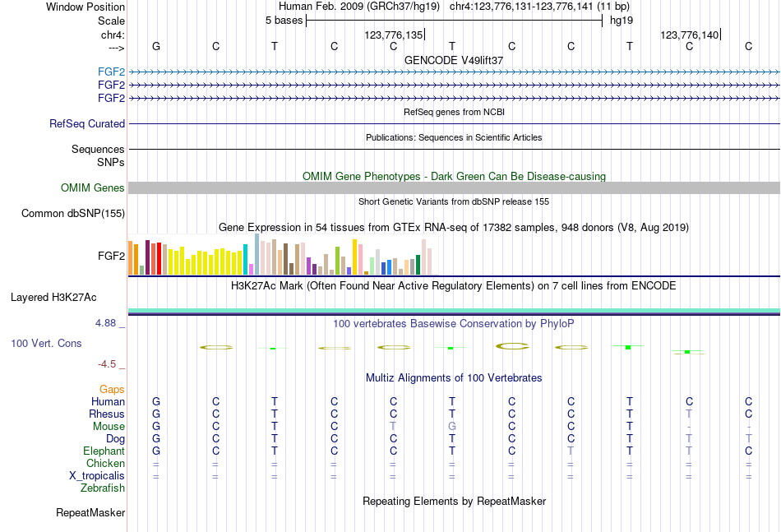Viewport: 781px width, 532px height.
Task: Click the faded T in the Rhesus row
Action: 689,414
